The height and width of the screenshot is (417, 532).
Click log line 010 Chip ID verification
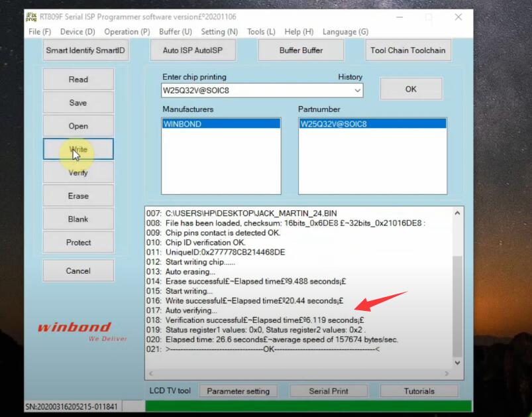coord(205,243)
